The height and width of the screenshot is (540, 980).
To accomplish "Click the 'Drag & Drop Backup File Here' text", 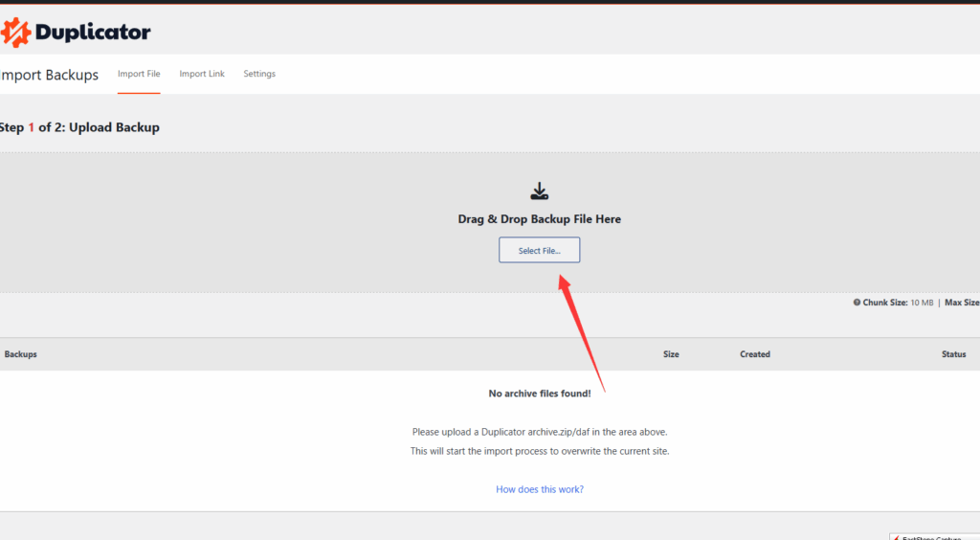I will (540, 219).
